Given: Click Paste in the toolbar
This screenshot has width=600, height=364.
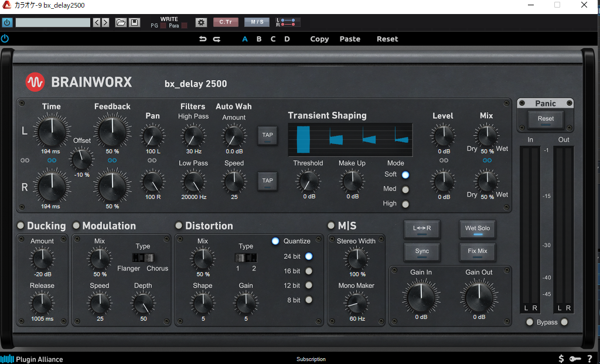Looking at the screenshot, I should [350, 39].
